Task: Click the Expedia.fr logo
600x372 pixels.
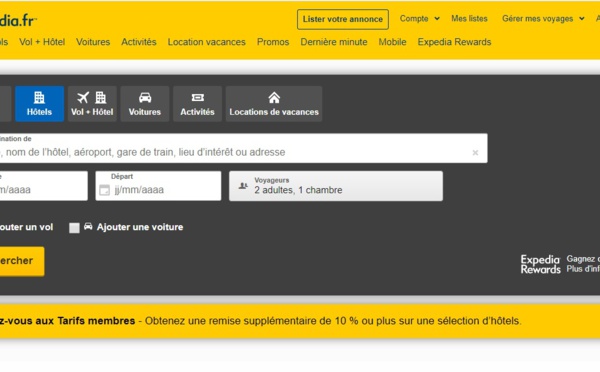Action: tap(18, 20)
